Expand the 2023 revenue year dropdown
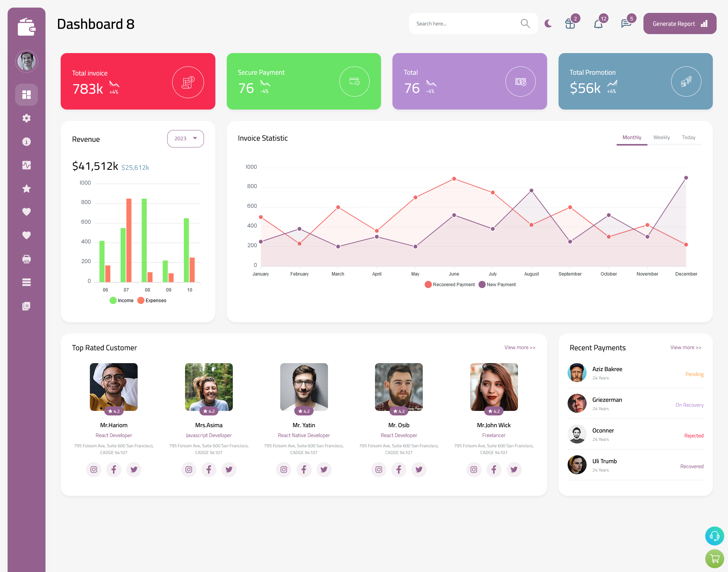 click(x=185, y=138)
